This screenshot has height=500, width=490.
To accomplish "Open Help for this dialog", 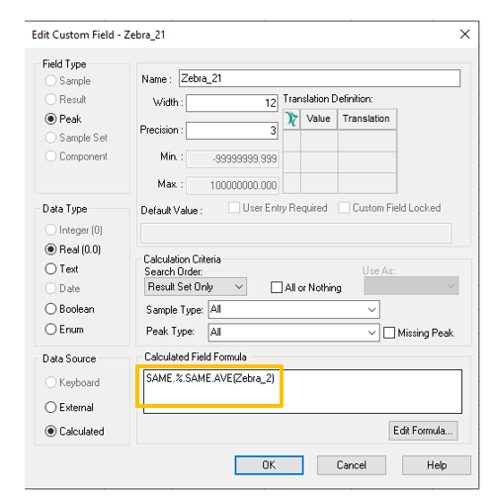I will (x=436, y=465).
